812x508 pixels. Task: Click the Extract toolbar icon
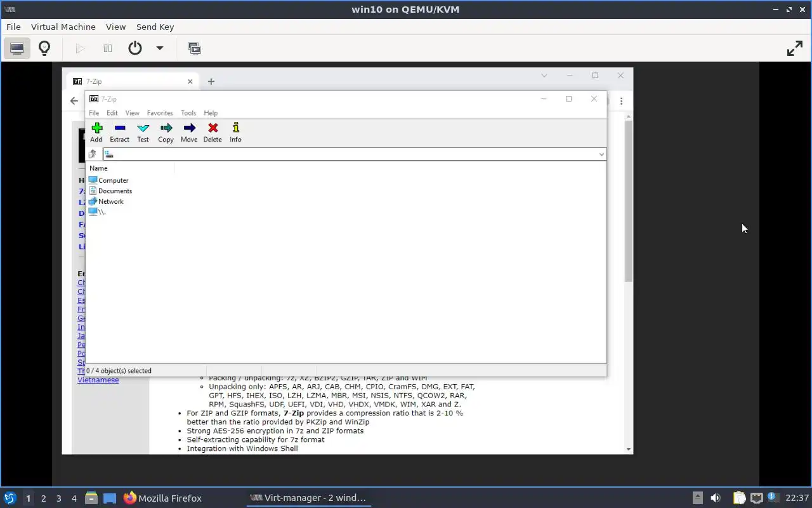pos(119,132)
